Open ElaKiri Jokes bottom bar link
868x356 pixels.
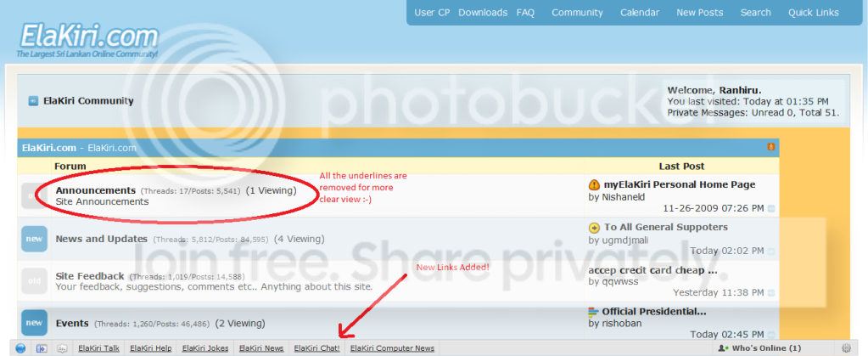pyautogui.click(x=204, y=348)
